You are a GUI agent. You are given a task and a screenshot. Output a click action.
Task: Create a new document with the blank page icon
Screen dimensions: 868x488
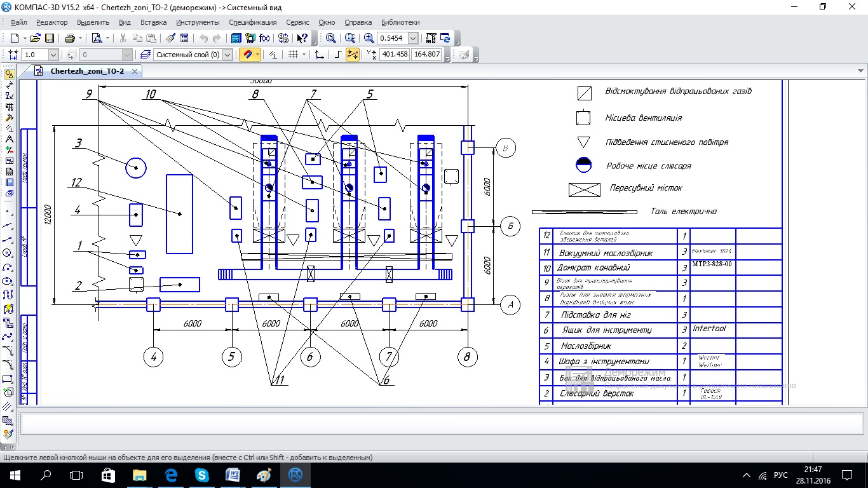tap(14, 38)
